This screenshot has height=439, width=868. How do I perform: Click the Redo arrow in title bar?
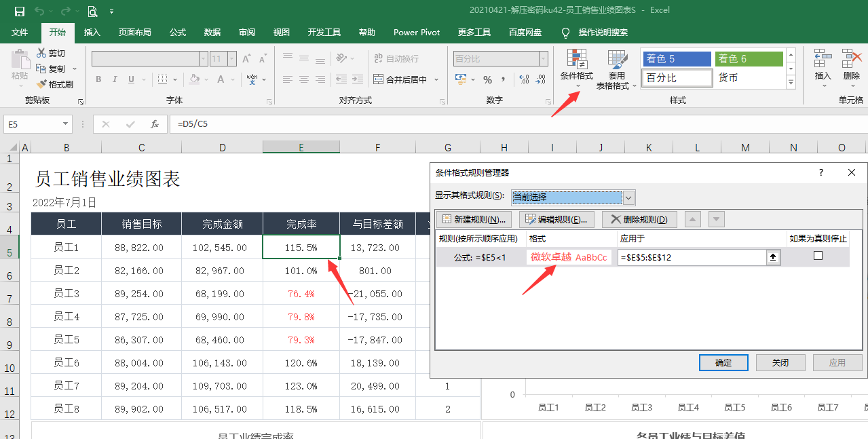coord(65,11)
